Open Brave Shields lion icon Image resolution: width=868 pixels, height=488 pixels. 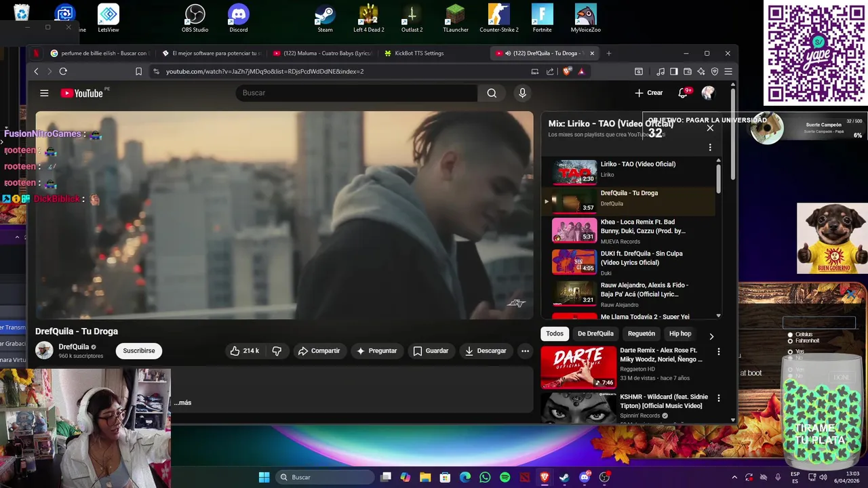(x=567, y=71)
